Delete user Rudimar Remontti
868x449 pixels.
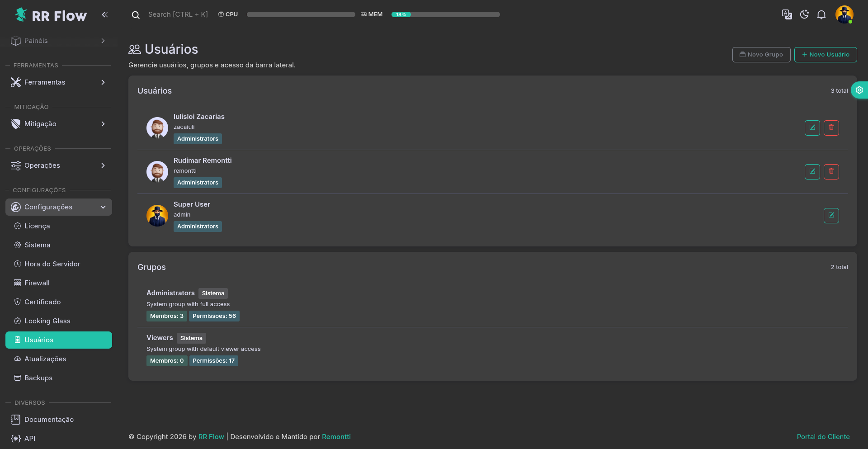[x=831, y=172]
